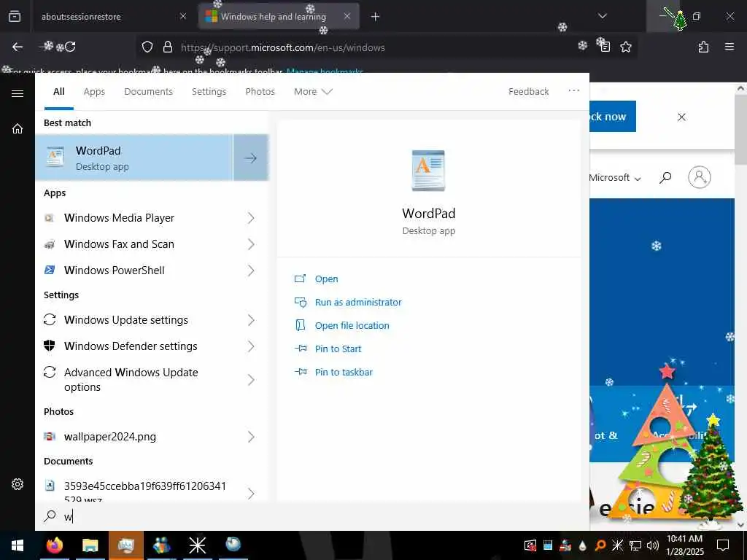This screenshot has width=747, height=560.
Task: Switch to Apps search filter tab
Action: (94, 91)
